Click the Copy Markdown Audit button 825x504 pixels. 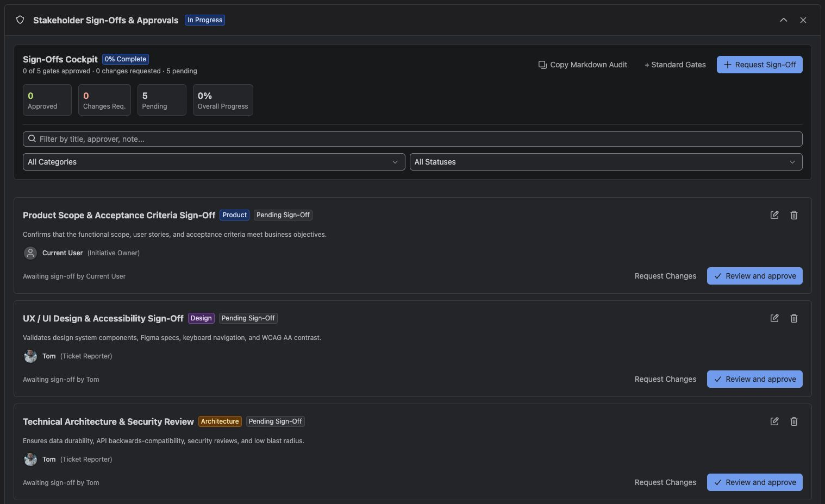[583, 65]
